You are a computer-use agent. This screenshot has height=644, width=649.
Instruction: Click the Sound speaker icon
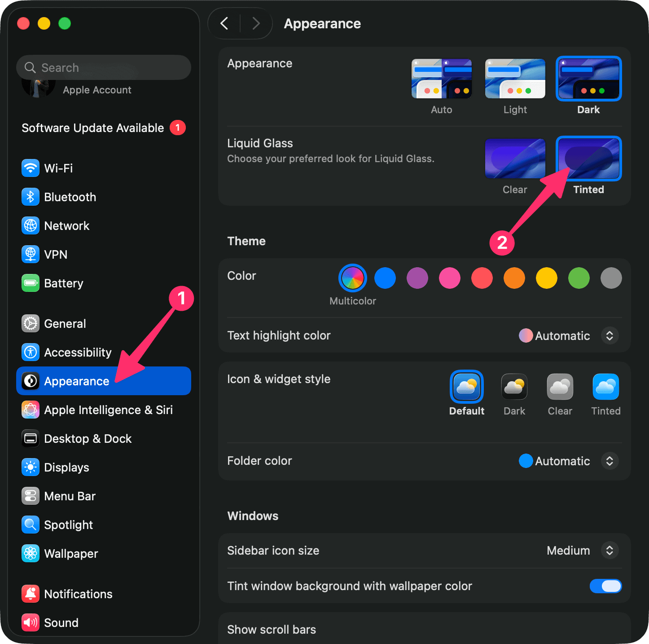click(31, 622)
